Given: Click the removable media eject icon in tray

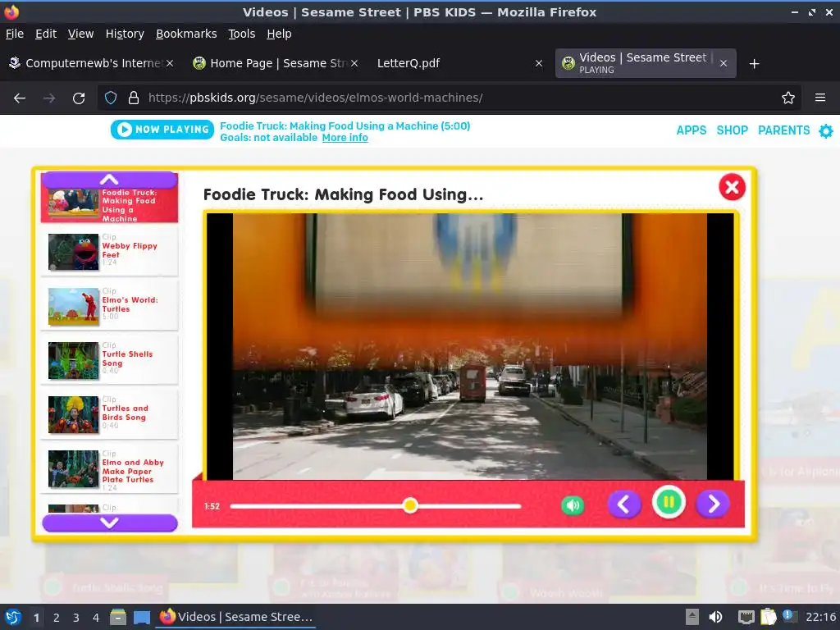Looking at the screenshot, I should pos(692,617).
